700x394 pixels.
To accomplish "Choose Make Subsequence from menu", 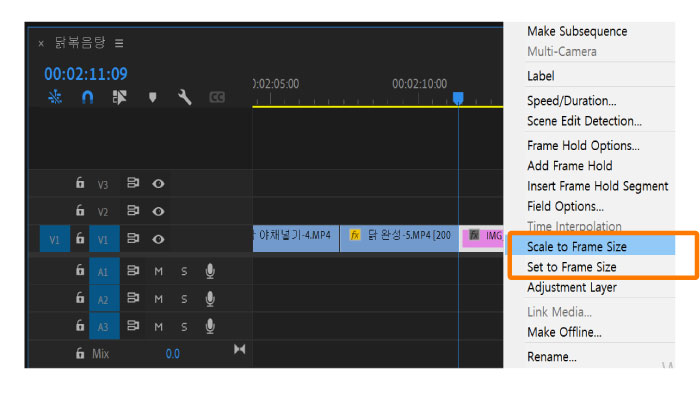I will pos(577,31).
